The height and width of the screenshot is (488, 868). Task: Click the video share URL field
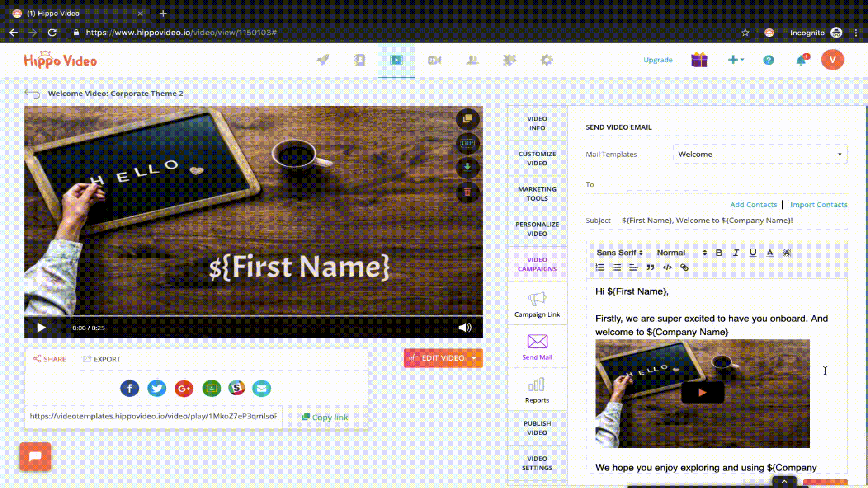pos(154,416)
